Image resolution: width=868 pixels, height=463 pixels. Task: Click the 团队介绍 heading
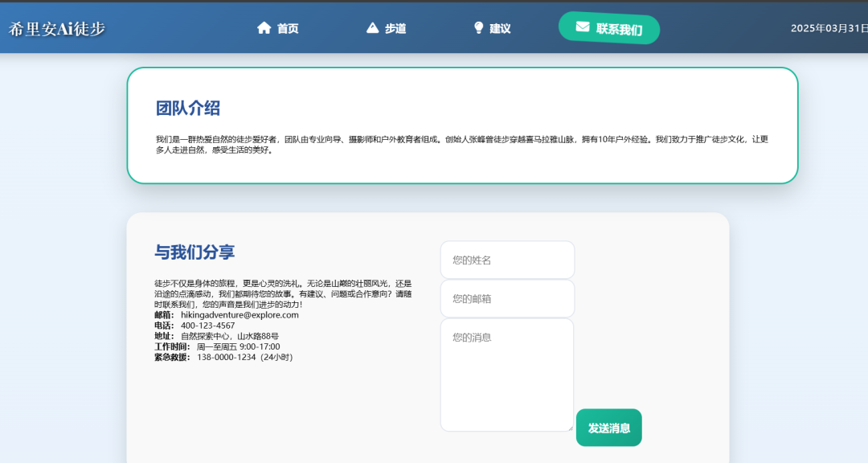point(187,108)
